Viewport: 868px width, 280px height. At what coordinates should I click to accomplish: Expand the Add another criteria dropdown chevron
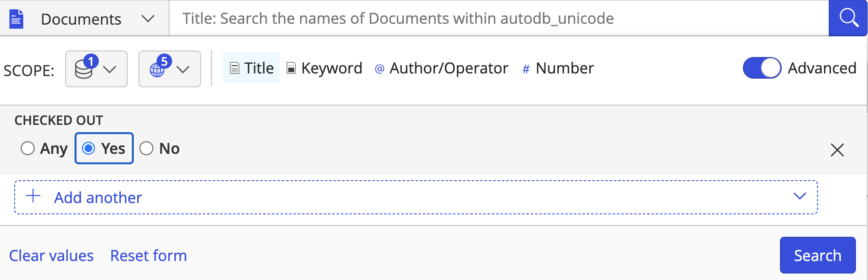click(799, 196)
